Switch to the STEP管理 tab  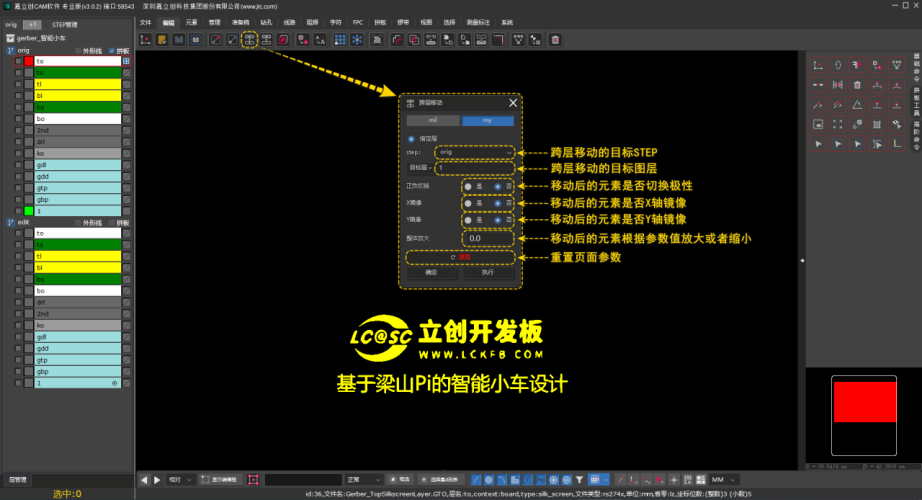tap(65, 25)
